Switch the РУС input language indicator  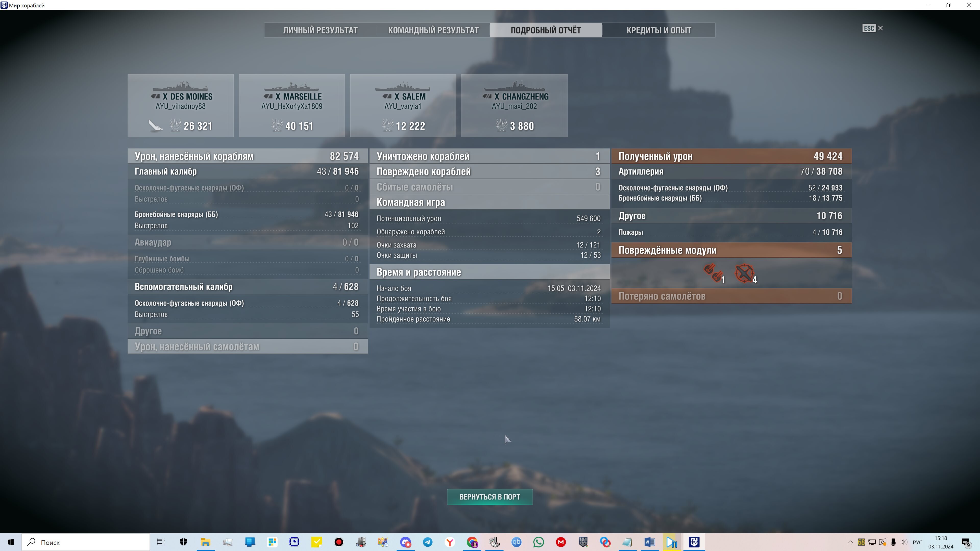pos(918,542)
